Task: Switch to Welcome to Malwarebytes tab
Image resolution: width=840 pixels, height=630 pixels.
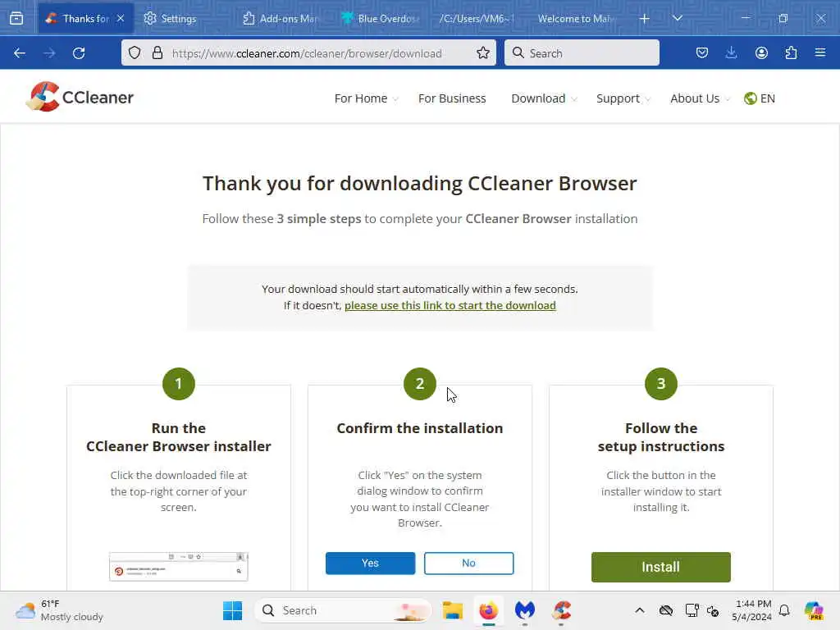Action: [574, 19]
